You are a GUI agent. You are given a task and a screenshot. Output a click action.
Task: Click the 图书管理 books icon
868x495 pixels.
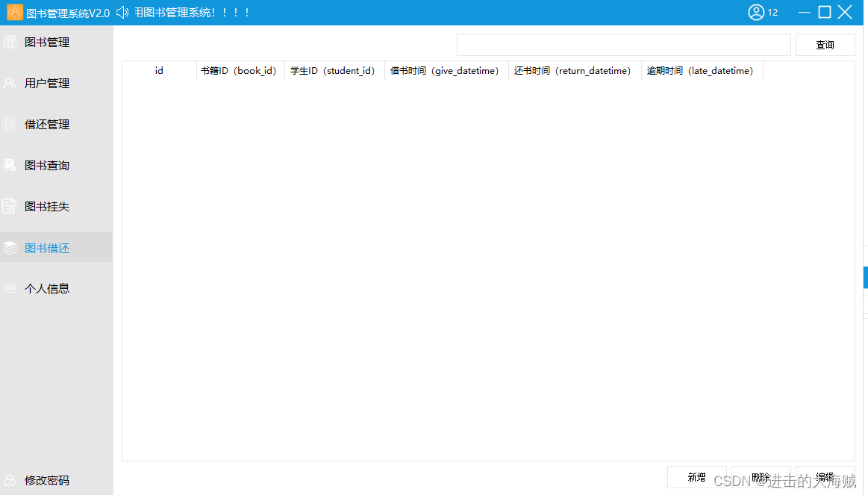coord(10,42)
